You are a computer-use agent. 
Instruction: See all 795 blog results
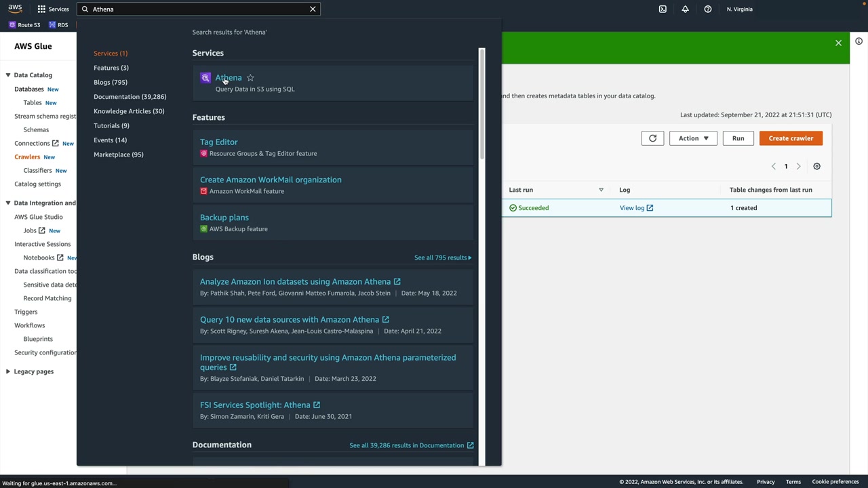(443, 258)
